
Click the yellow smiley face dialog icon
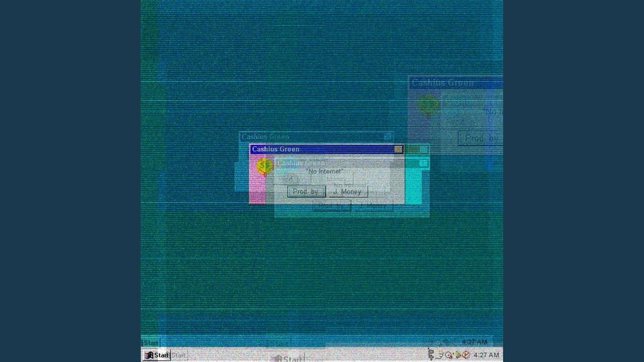pos(265,166)
